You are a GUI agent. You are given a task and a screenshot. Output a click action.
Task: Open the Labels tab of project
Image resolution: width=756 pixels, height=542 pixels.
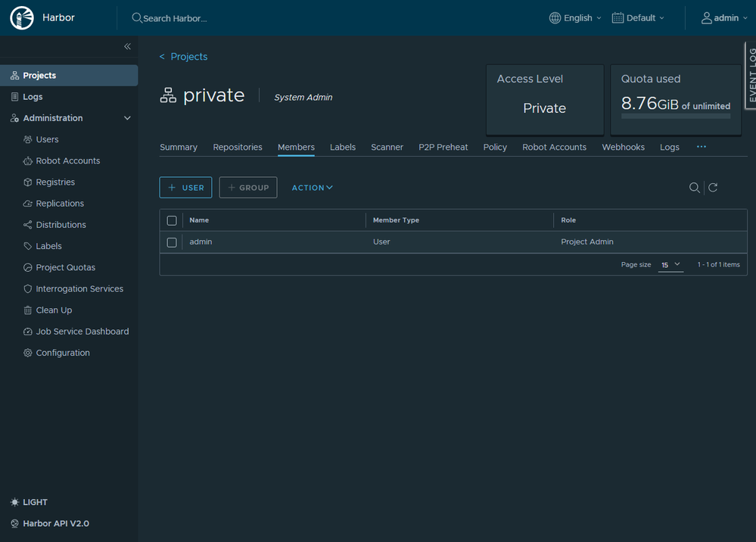[343, 147]
